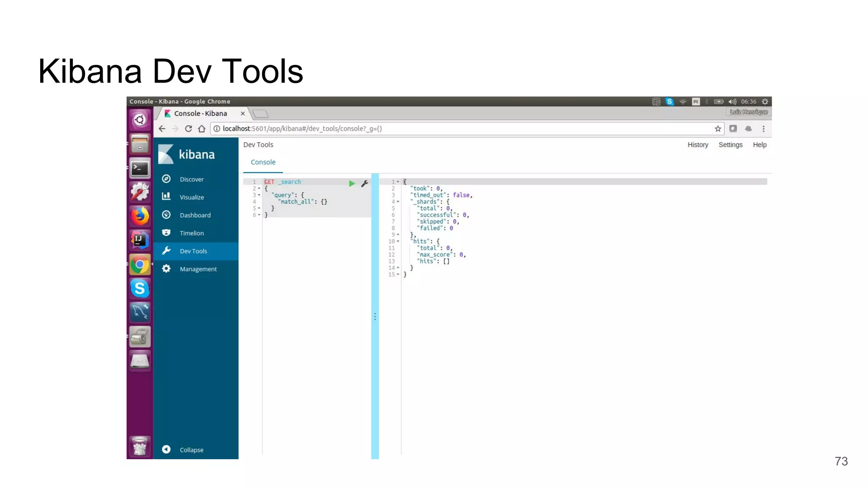
Task: Open Help in Dev Tools
Action: click(x=759, y=145)
